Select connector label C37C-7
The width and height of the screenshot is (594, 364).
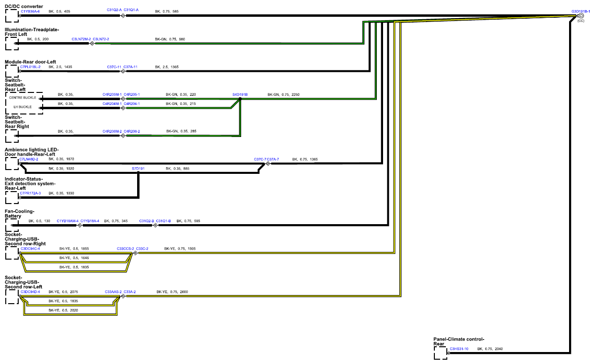[x=260, y=159]
